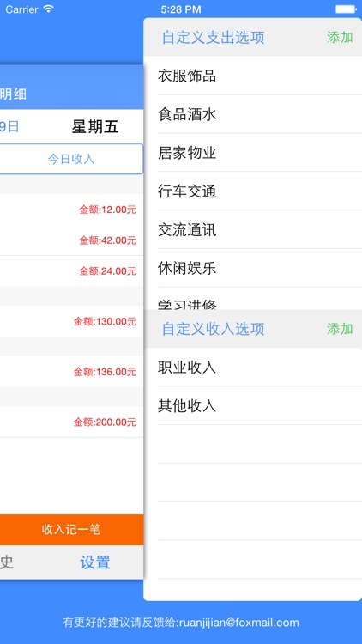Tap the orange 收入记一笔 button
The width and height of the screenshot is (362, 644).
(71, 530)
